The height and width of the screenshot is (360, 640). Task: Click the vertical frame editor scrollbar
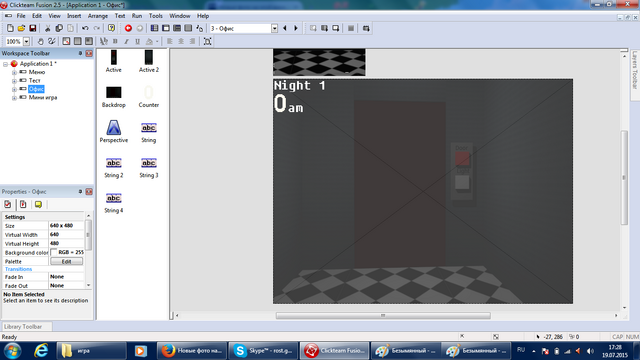click(624, 177)
